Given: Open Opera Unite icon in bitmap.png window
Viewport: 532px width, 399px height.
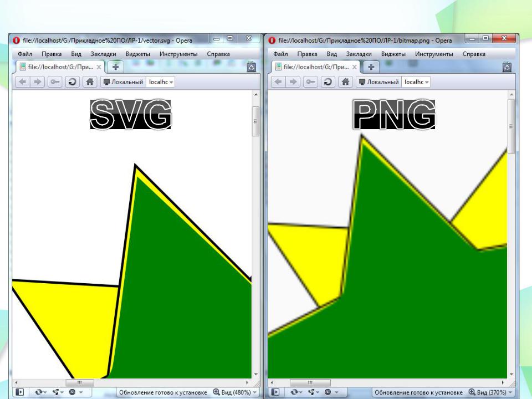Looking at the screenshot, I should coord(311,392).
